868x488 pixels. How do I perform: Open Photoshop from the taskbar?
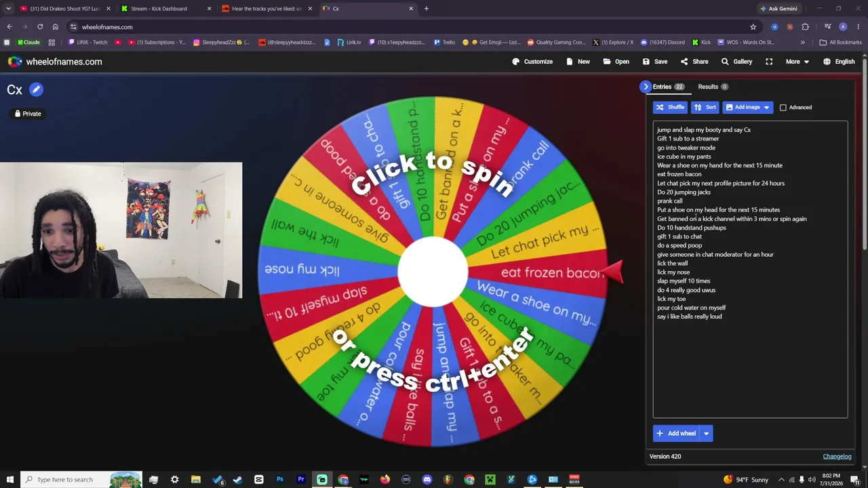click(x=279, y=480)
